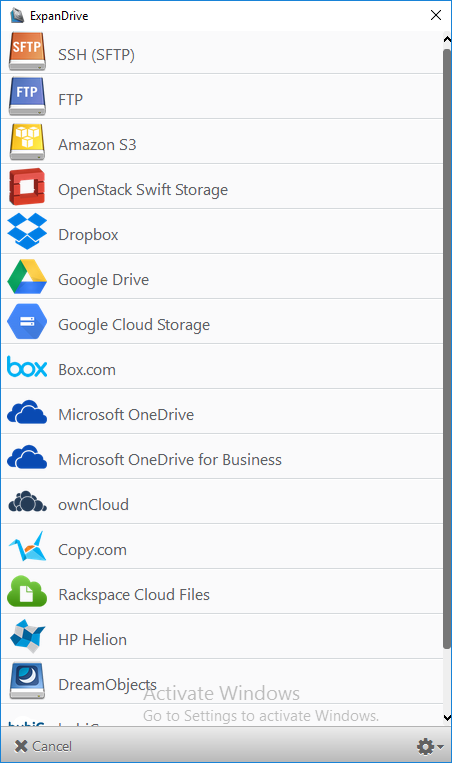The height and width of the screenshot is (763, 452).
Task: Select SSH (SFTP) label
Action: pos(96,54)
